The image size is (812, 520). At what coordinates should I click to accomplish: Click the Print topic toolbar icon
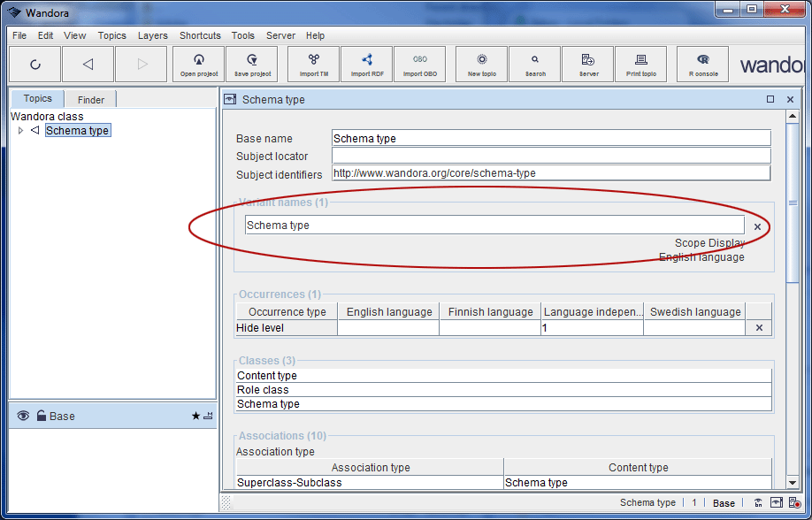coord(641,65)
